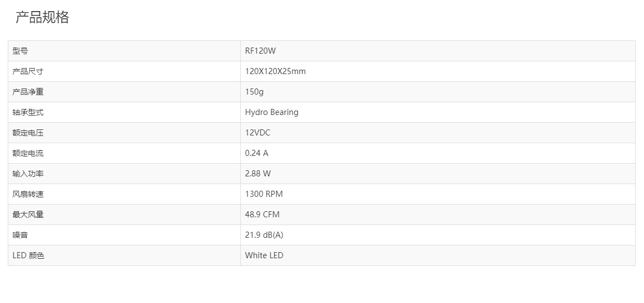This screenshot has width=644, height=303.
Task: Select the 2.88 W power value
Action: pyautogui.click(x=257, y=174)
